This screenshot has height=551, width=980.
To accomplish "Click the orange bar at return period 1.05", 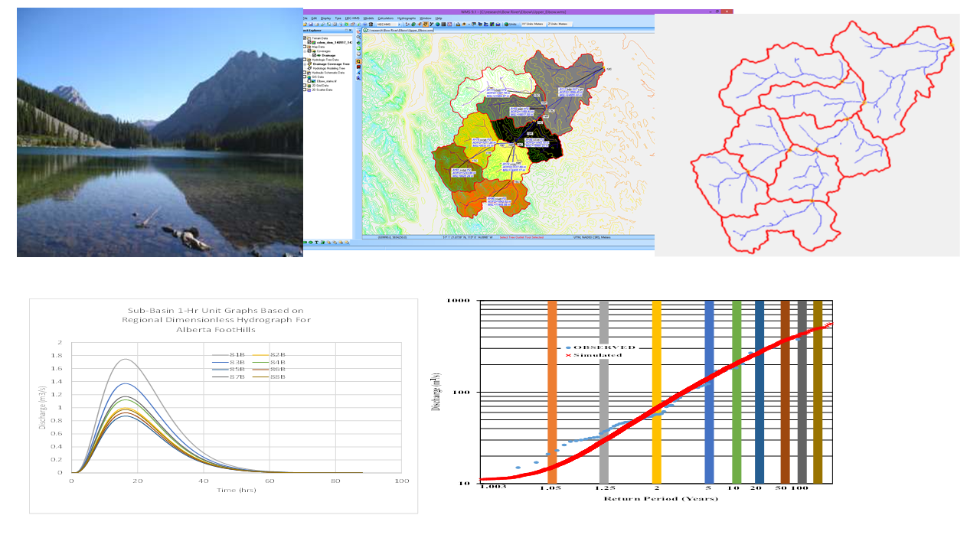I will coord(552,390).
